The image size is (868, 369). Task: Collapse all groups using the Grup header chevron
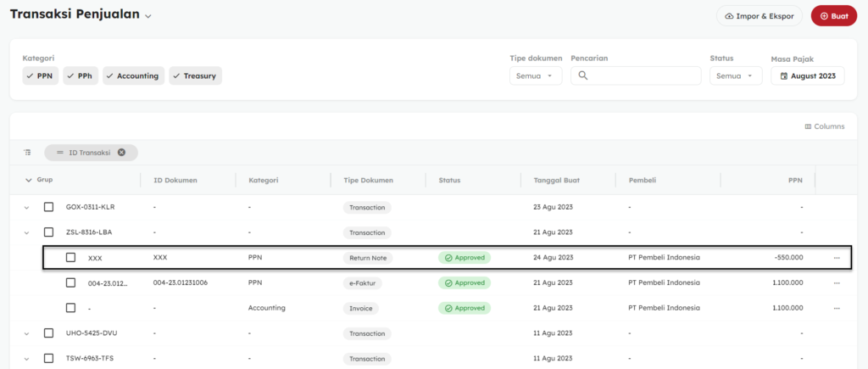(x=29, y=180)
